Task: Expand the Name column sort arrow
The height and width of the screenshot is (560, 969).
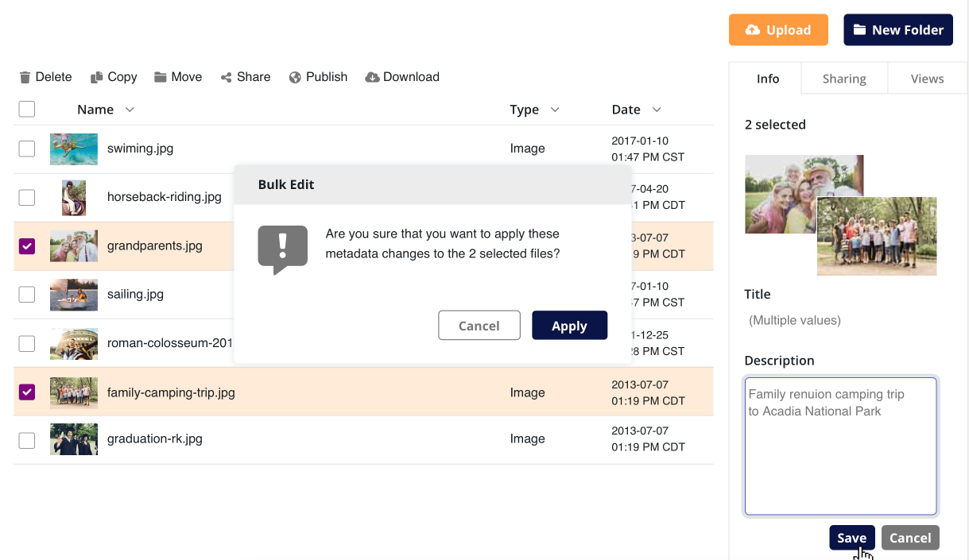Action: (x=130, y=110)
